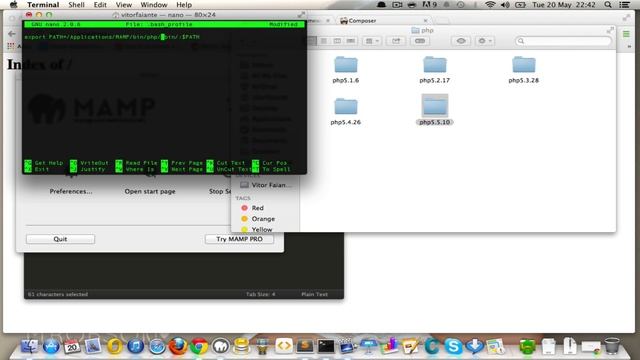Click the Quick Look eye icon
This screenshot has height=360, width=640.
461,41
